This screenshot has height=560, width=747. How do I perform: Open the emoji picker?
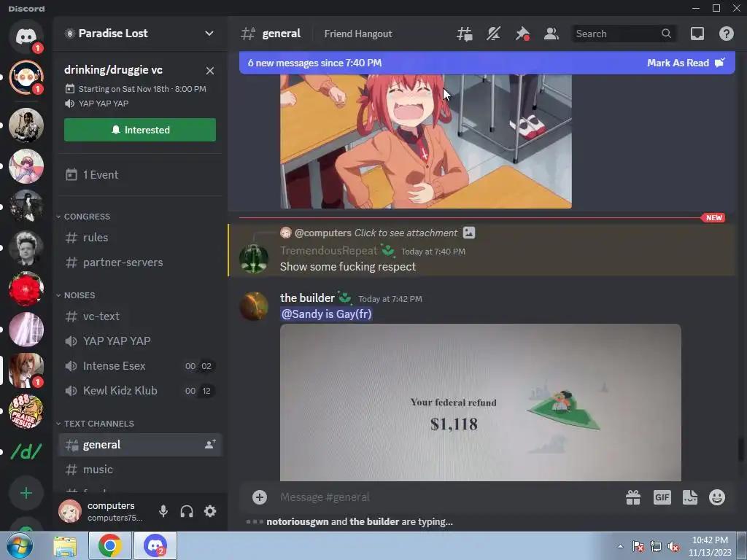[x=717, y=497]
